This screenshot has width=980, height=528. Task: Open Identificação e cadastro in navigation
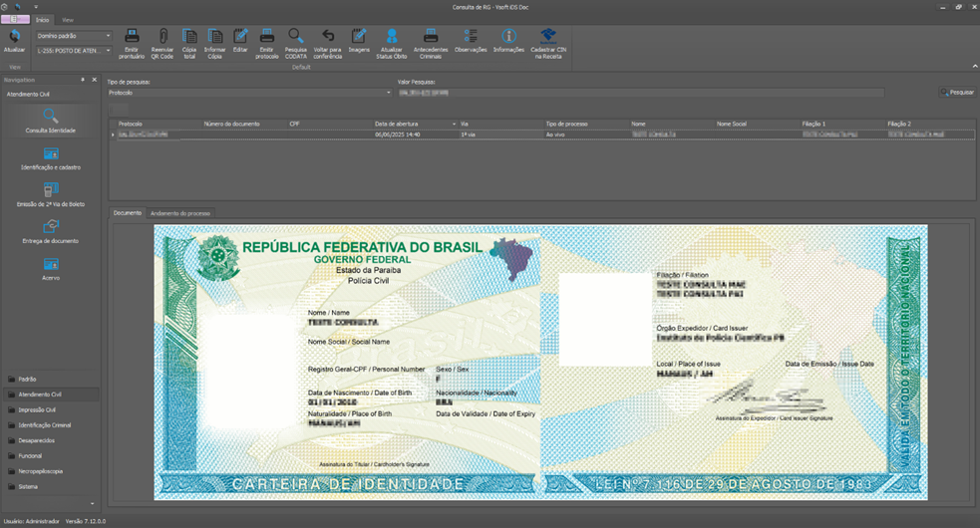pyautogui.click(x=51, y=158)
